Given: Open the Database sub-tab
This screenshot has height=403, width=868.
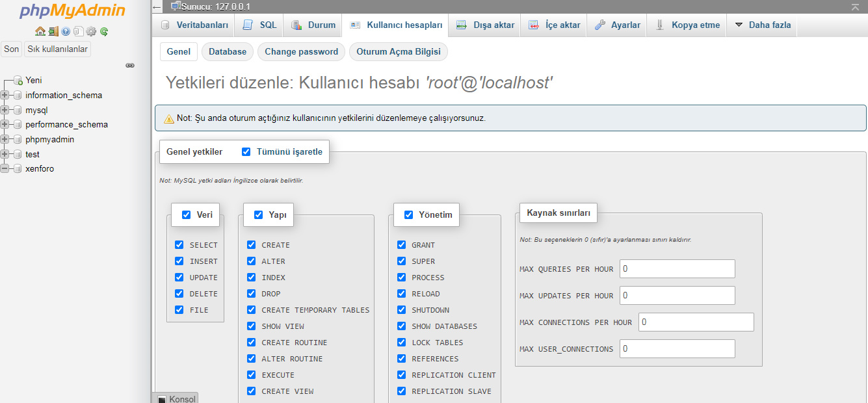Looking at the screenshot, I should coord(228,52).
